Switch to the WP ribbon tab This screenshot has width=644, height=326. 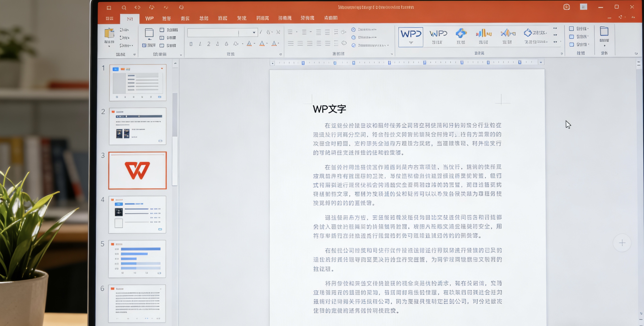pyautogui.click(x=149, y=18)
